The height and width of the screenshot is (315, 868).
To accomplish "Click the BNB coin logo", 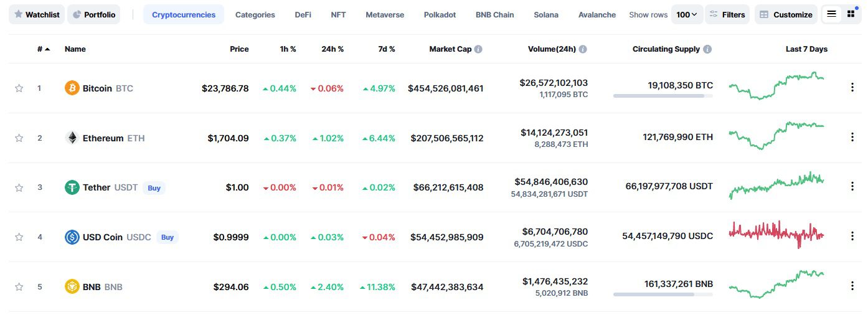I will [x=72, y=287].
